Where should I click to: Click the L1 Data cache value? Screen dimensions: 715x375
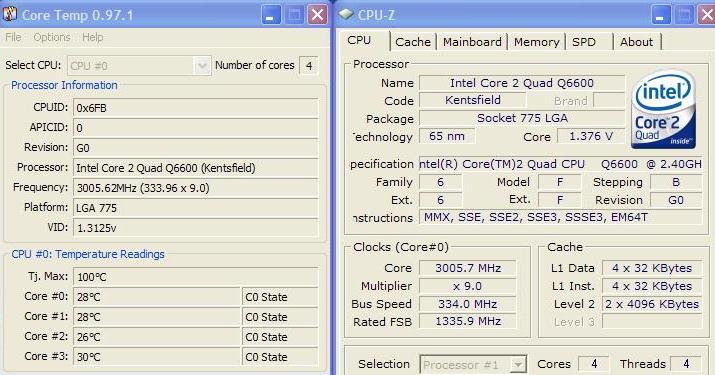click(652, 268)
